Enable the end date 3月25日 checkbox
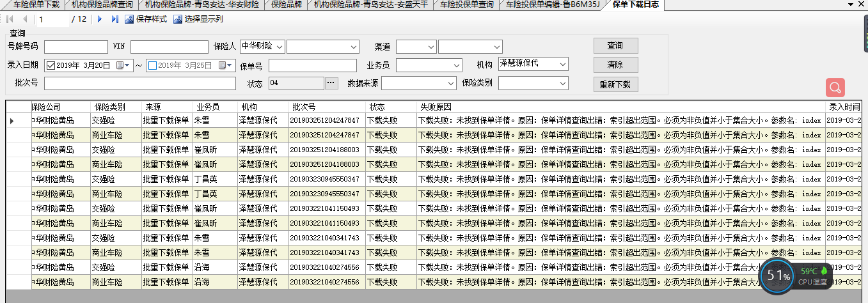This screenshot has width=868, height=303. tap(152, 65)
